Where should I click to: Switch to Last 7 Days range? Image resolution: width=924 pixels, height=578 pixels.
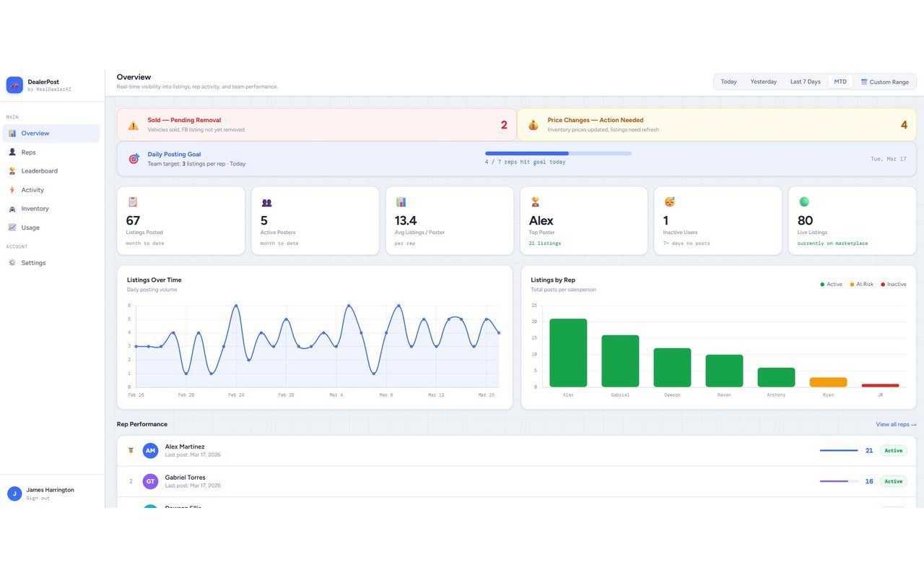pos(806,82)
